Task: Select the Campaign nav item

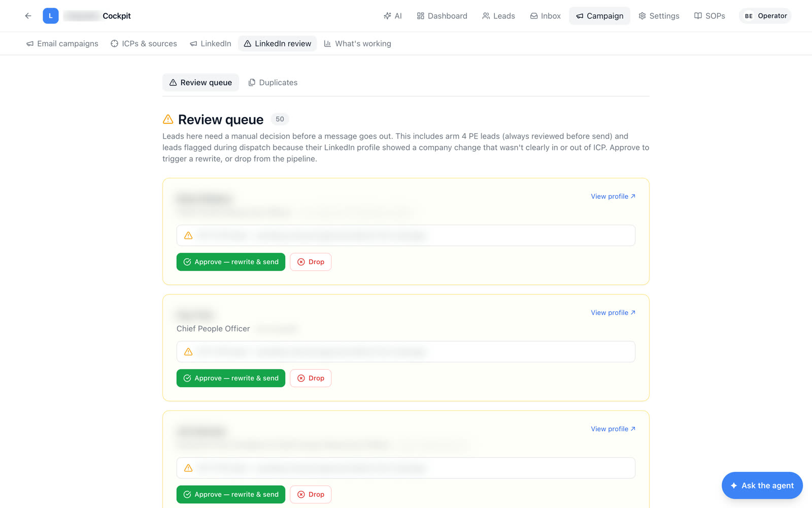Action: coord(599,16)
